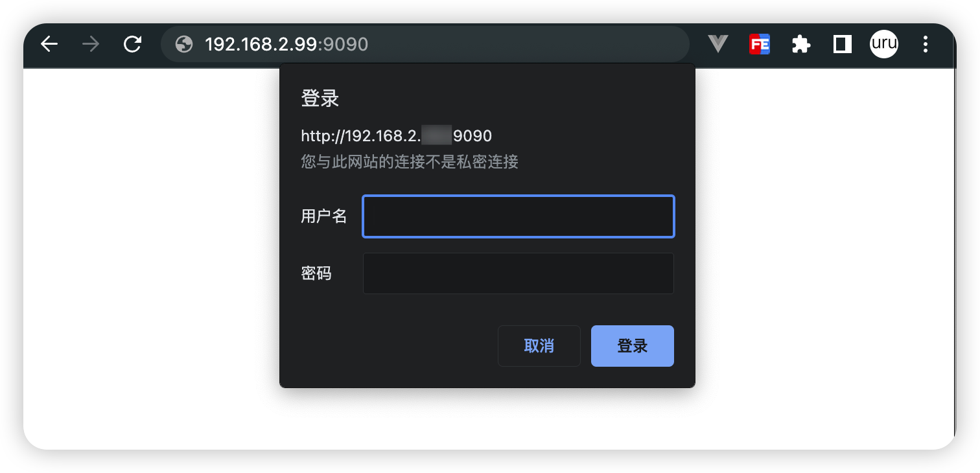Viewport: 980px width, 473px height.
Task: Click the 用户名 label text
Action: click(x=324, y=216)
